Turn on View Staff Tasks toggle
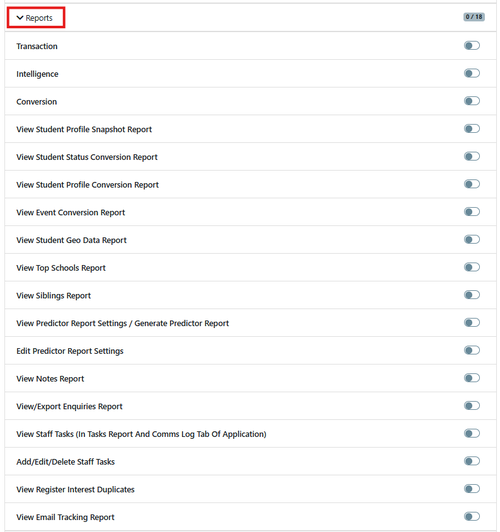Screen dimensions: 500x532 (x=472, y=433)
